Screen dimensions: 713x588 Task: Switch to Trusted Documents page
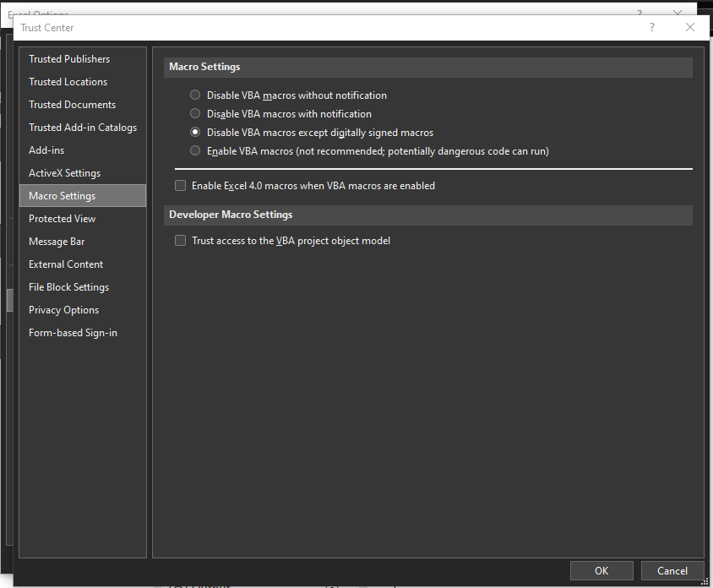click(72, 105)
